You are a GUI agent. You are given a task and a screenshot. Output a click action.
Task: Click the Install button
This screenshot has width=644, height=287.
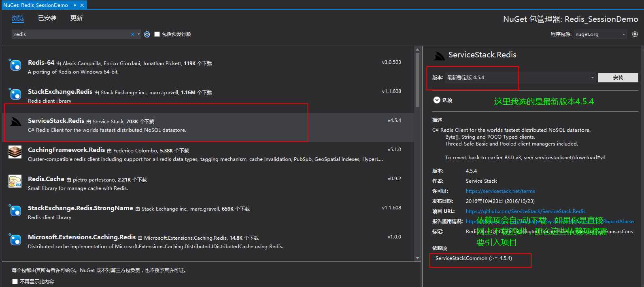pyautogui.click(x=618, y=78)
